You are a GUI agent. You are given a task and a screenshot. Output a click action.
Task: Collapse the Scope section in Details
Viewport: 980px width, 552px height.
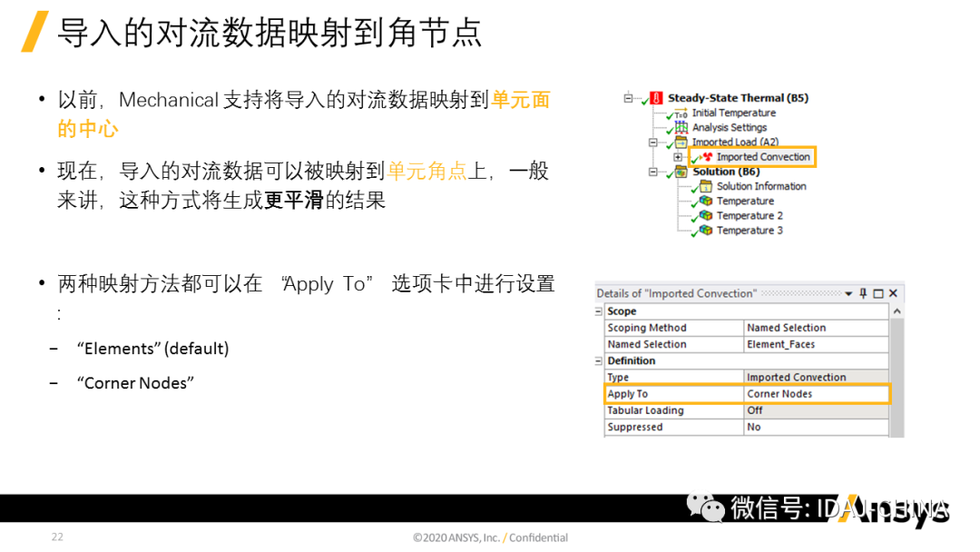click(x=598, y=311)
